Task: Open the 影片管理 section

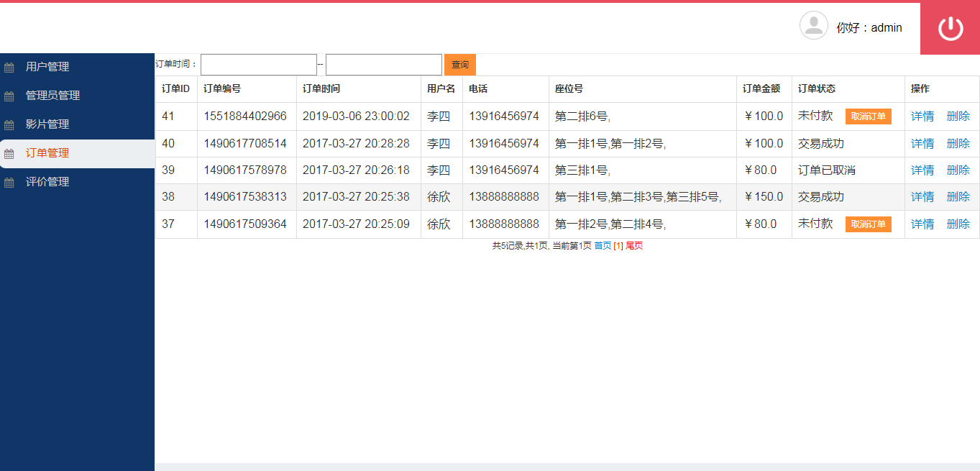Action: pyautogui.click(x=47, y=124)
